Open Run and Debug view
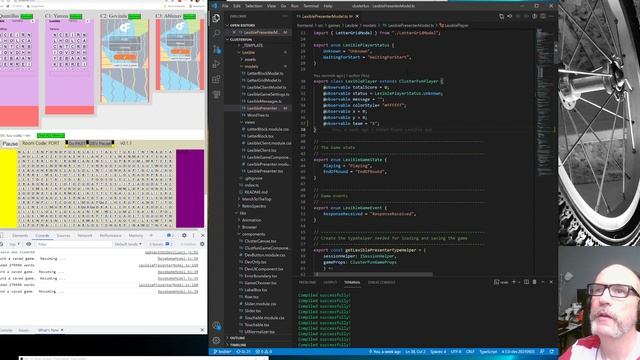The image size is (640, 360). tap(216, 64)
